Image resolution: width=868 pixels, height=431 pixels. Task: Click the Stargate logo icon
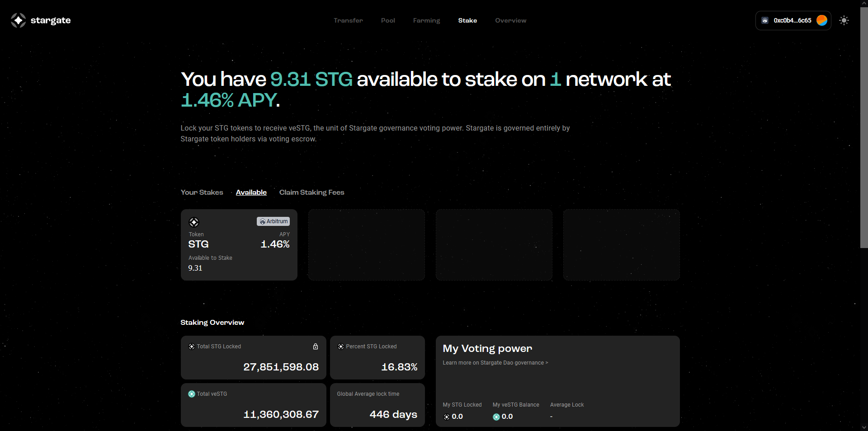click(19, 20)
